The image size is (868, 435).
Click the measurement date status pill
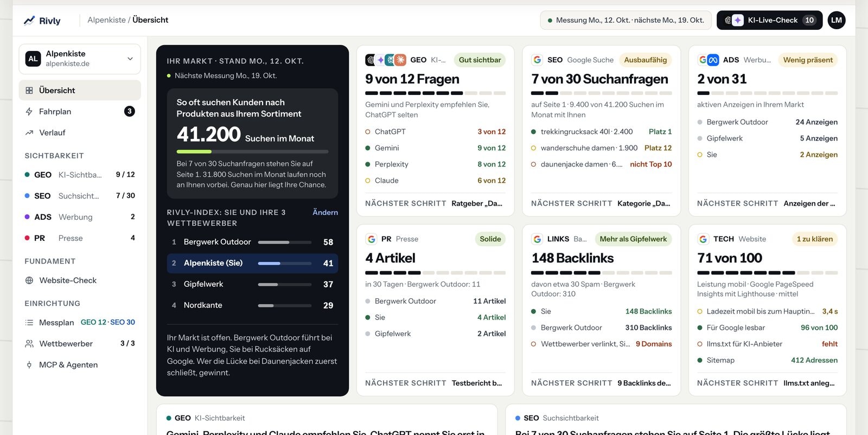coord(626,20)
